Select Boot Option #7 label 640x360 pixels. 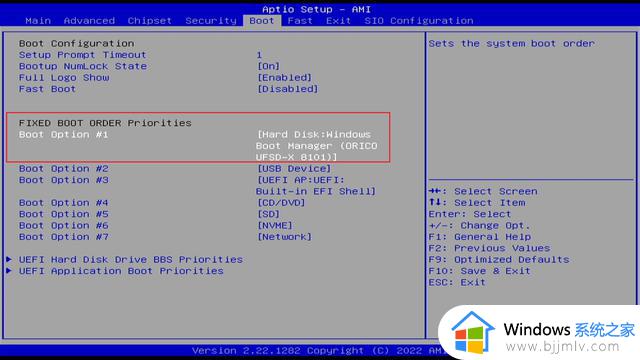click(63, 237)
